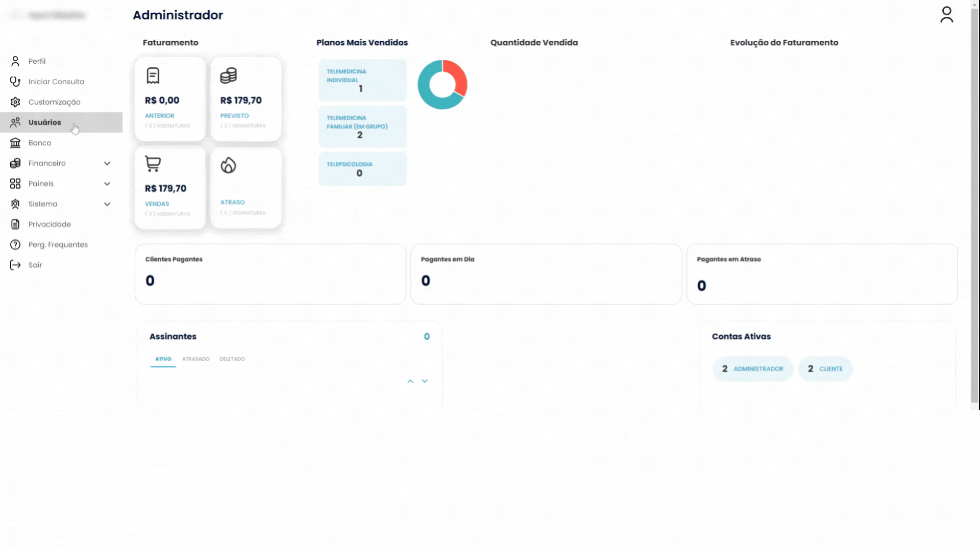Click the Administrador accounts chip
Image resolution: width=980 pixels, height=551 pixels.
coord(753,369)
